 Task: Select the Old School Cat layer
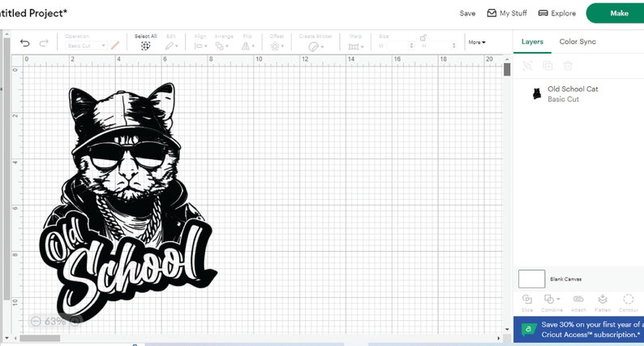(578, 93)
